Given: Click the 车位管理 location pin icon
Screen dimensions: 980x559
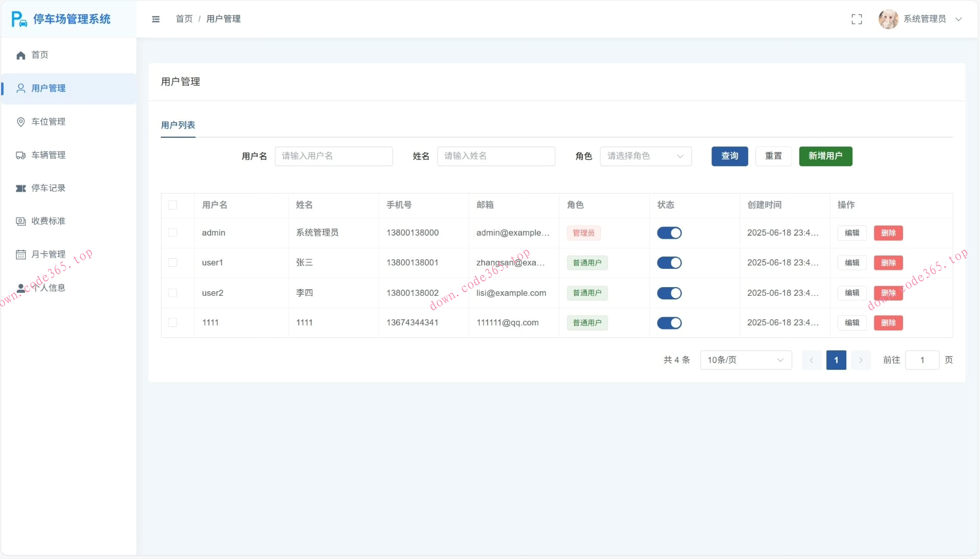Looking at the screenshot, I should (x=21, y=122).
